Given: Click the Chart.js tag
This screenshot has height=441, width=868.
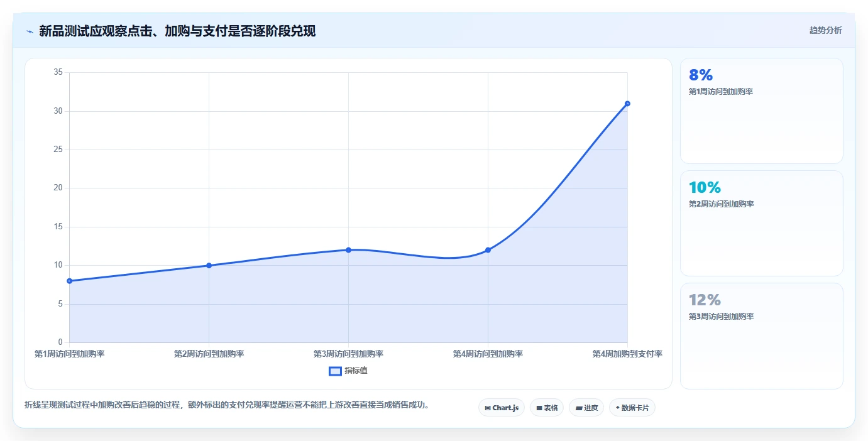Looking at the screenshot, I should tap(502, 408).
